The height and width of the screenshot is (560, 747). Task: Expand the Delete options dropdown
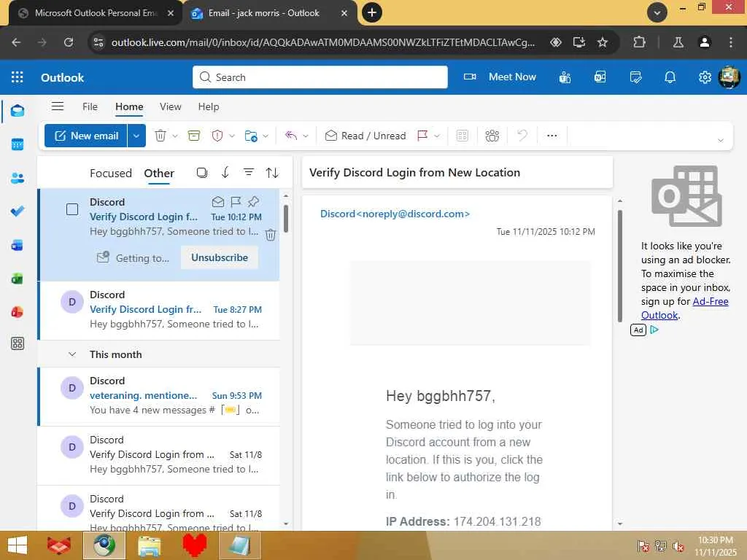click(175, 136)
